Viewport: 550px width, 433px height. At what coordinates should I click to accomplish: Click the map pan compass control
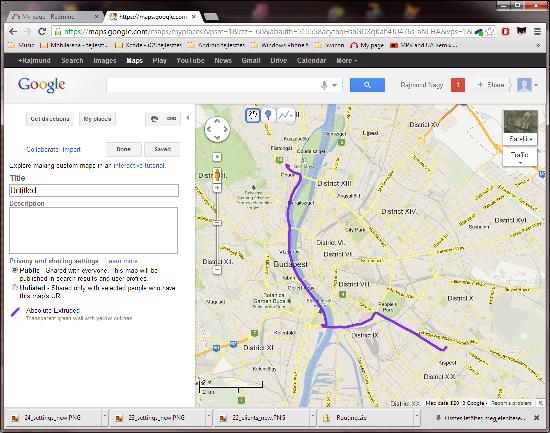[x=217, y=129]
